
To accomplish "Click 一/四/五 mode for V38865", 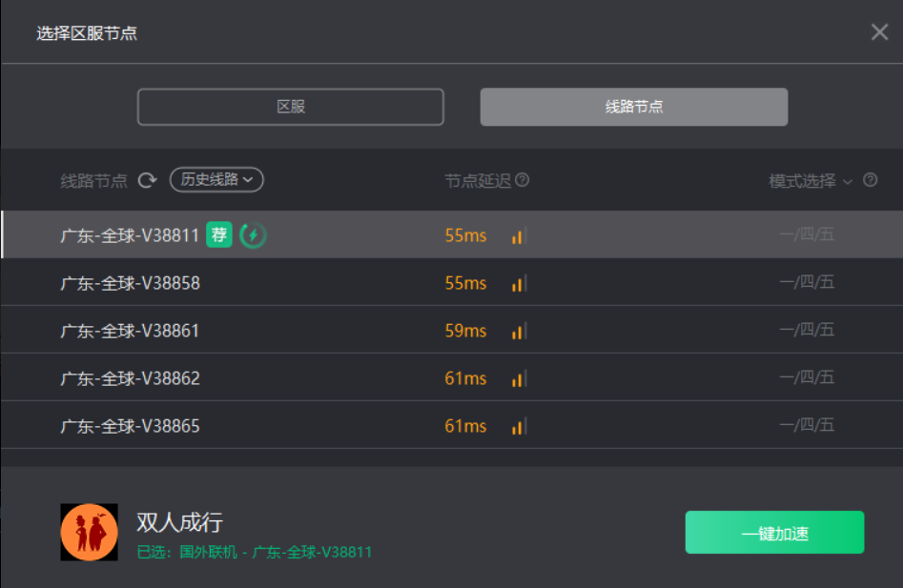I will tap(807, 425).
